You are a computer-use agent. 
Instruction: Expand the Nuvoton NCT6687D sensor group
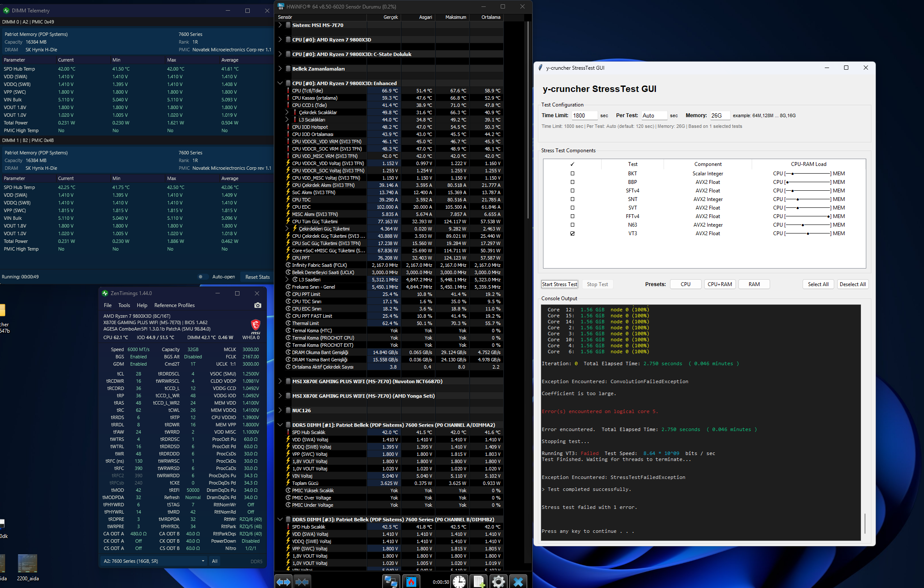pos(280,381)
